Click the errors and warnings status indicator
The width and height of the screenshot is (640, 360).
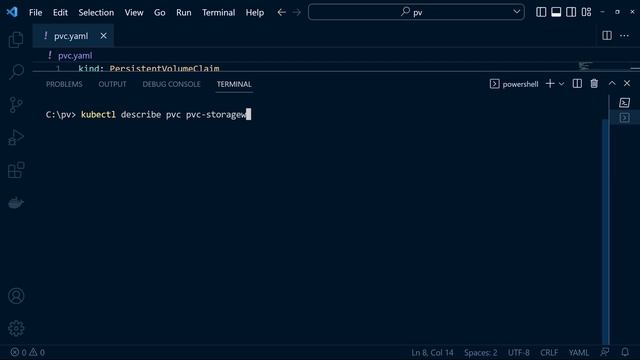coord(27,352)
